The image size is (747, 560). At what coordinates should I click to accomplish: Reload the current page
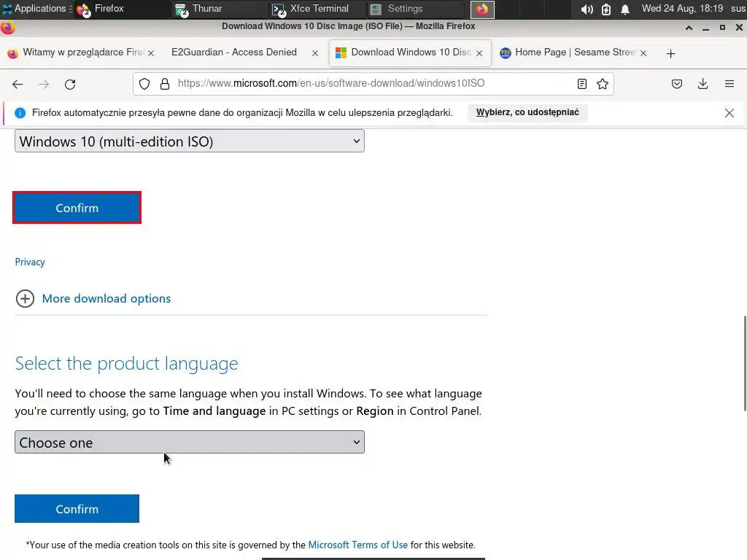(70, 85)
